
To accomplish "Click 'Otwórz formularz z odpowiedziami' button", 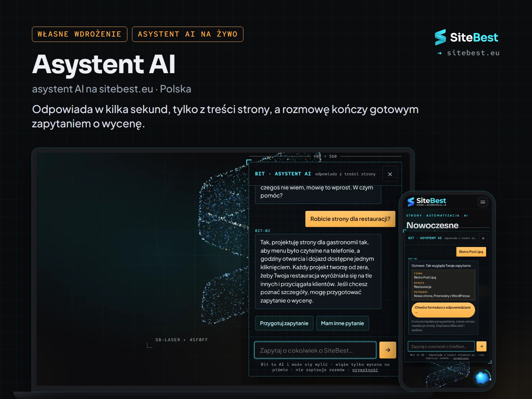I will [443, 310].
